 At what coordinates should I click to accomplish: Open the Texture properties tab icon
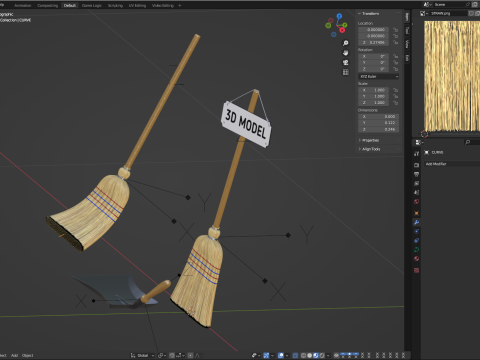pos(416,270)
